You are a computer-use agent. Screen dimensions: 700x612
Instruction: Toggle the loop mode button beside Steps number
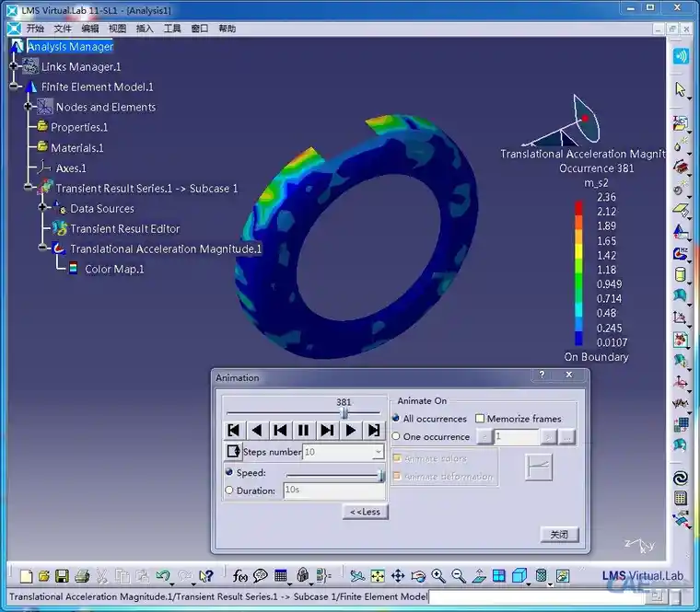pos(233,452)
